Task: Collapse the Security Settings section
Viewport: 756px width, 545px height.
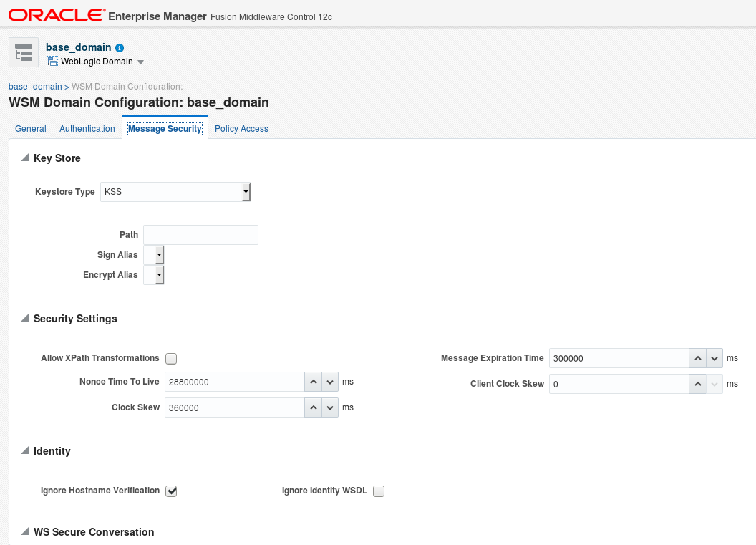Action: click(x=25, y=319)
